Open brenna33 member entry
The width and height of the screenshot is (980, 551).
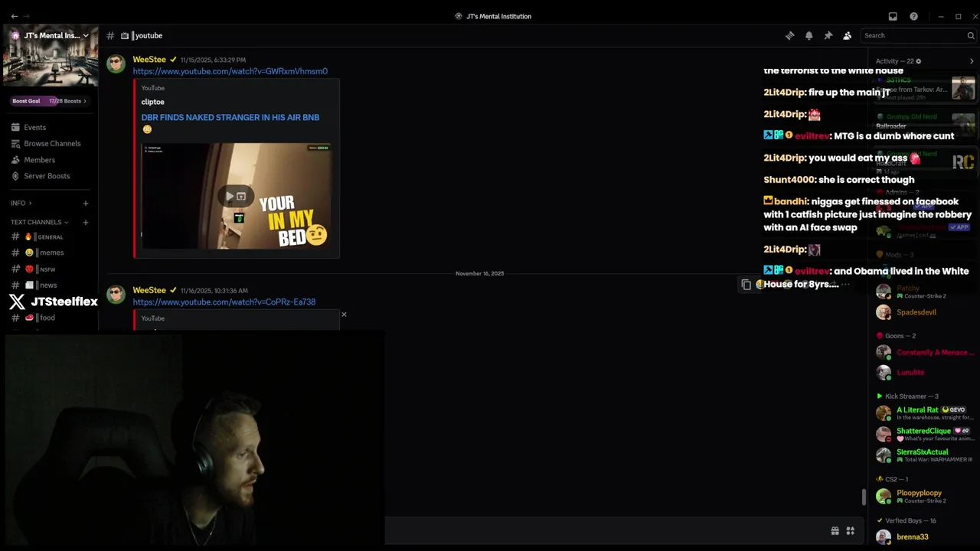925,537
